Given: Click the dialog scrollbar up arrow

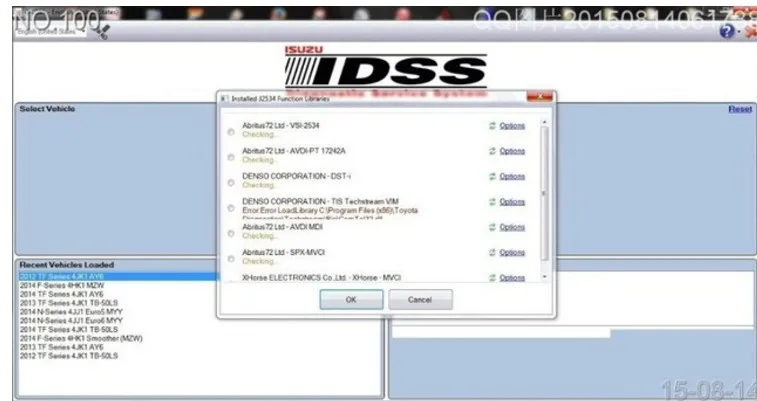Looking at the screenshot, I should [x=545, y=123].
